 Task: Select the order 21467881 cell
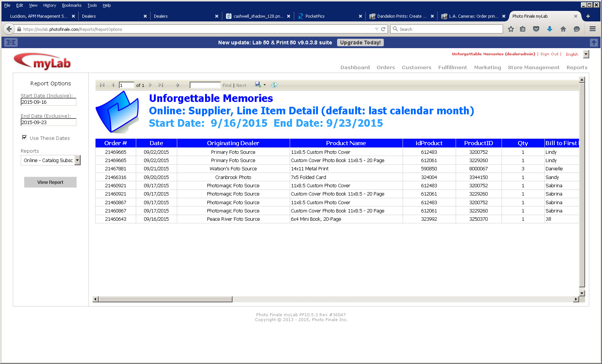116,169
